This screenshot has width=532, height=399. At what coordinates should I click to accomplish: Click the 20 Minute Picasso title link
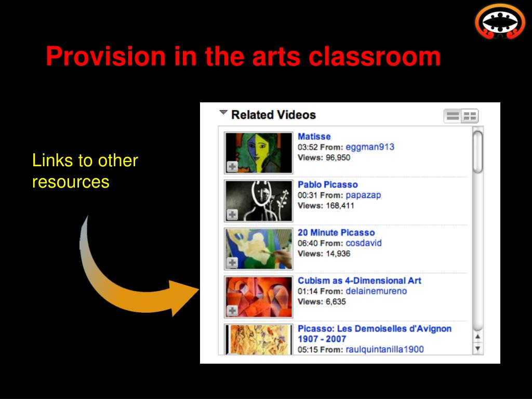tap(336, 232)
